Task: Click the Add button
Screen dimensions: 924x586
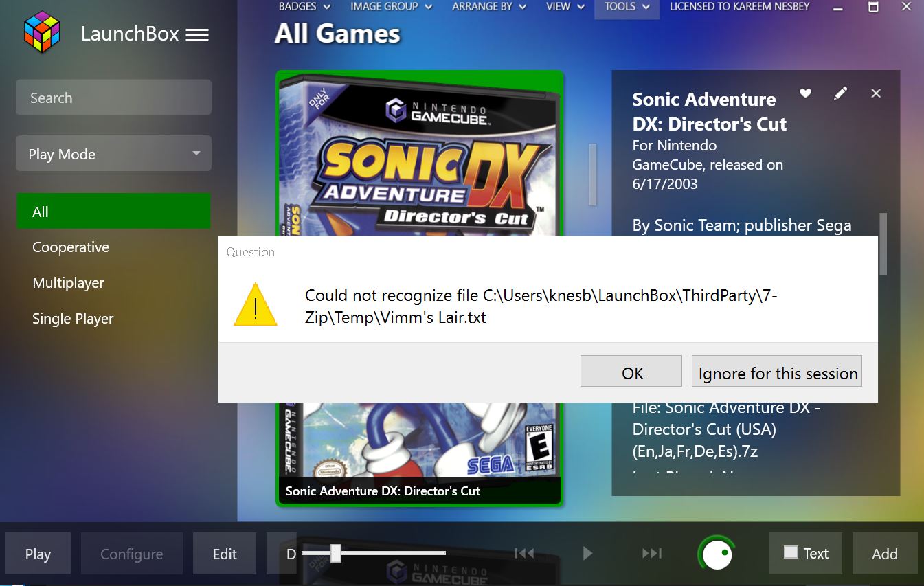Action: click(x=885, y=554)
